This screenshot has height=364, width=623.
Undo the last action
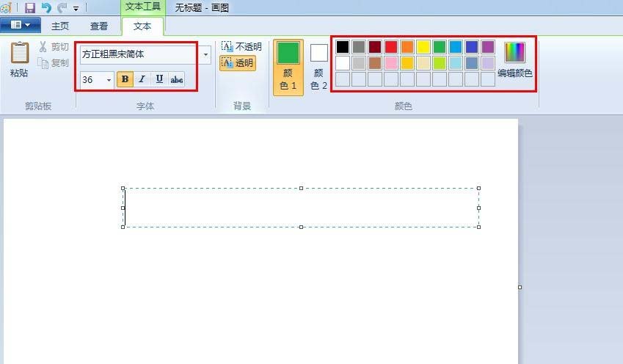pyautogui.click(x=46, y=7)
